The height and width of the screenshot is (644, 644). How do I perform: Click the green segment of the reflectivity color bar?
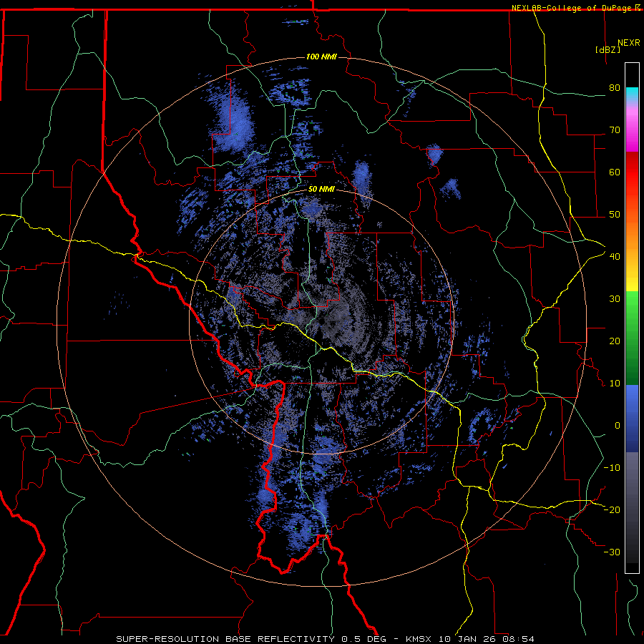click(x=632, y=338)
